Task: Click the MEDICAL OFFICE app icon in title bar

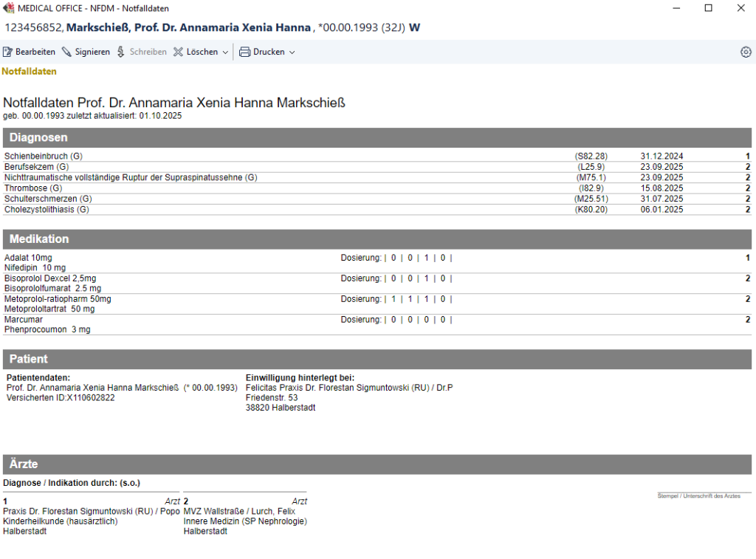Action: [9, 8]
